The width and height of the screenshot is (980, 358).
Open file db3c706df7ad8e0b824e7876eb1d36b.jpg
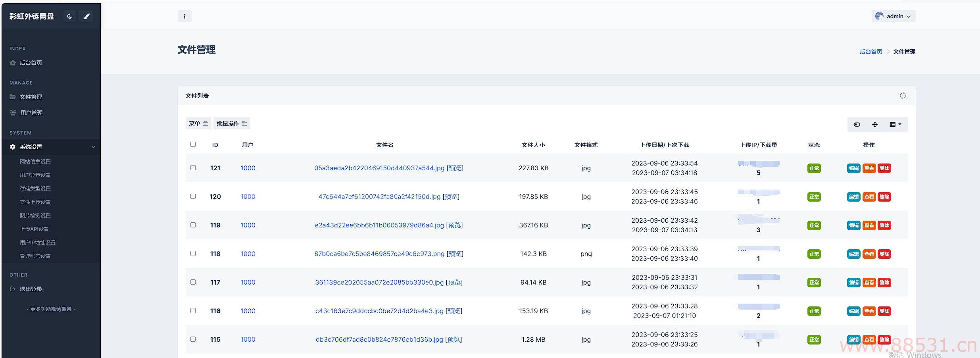pyautogui.click(x=379, y=339)
